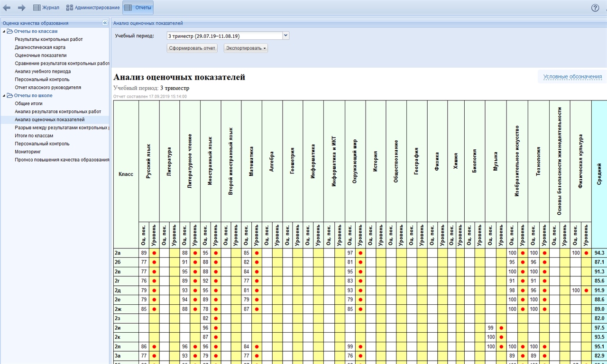Click red level dot for 2а Русский язык

click(x=154, y=253)
